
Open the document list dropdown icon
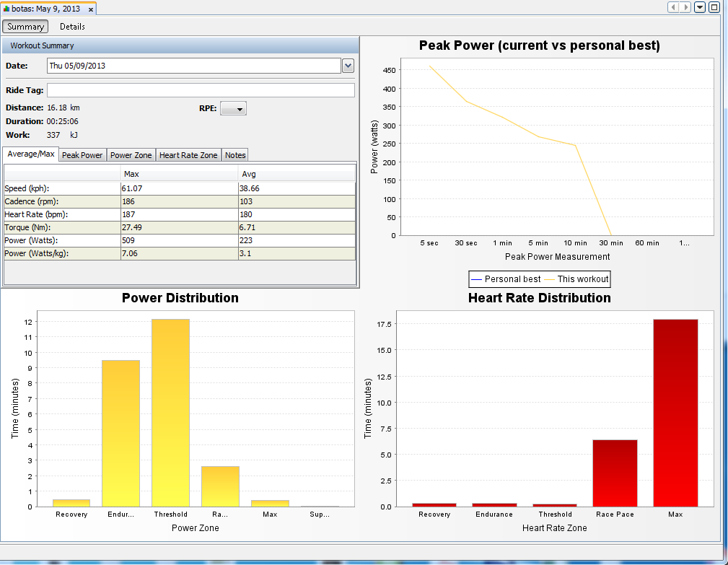700,7
